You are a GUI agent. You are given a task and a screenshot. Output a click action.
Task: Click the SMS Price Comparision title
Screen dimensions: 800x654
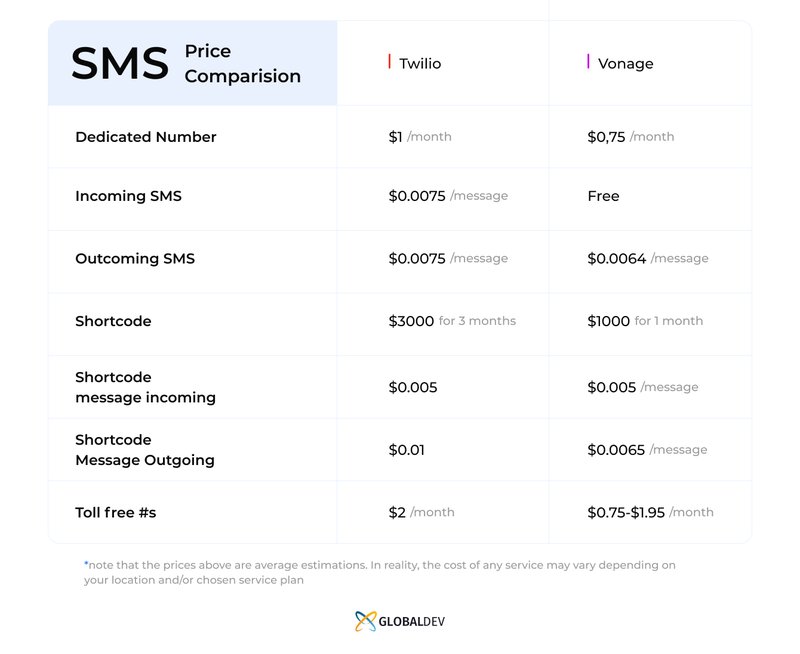click(186, 63)
